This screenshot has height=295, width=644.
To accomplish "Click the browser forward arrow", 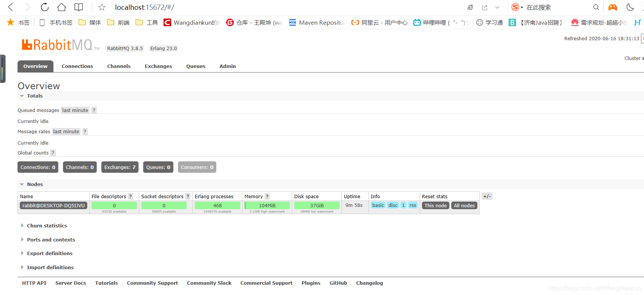I will [x=28, y=7].
